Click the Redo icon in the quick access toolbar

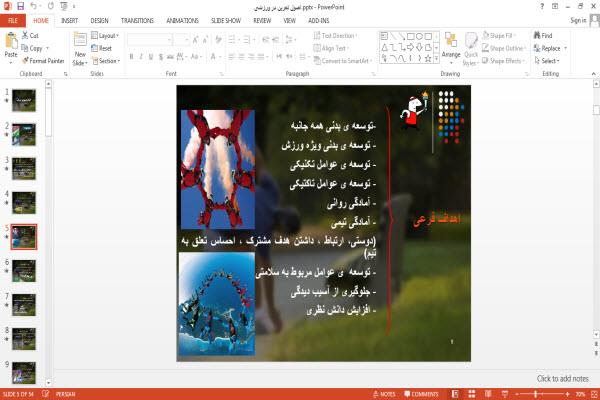(51, 6)
